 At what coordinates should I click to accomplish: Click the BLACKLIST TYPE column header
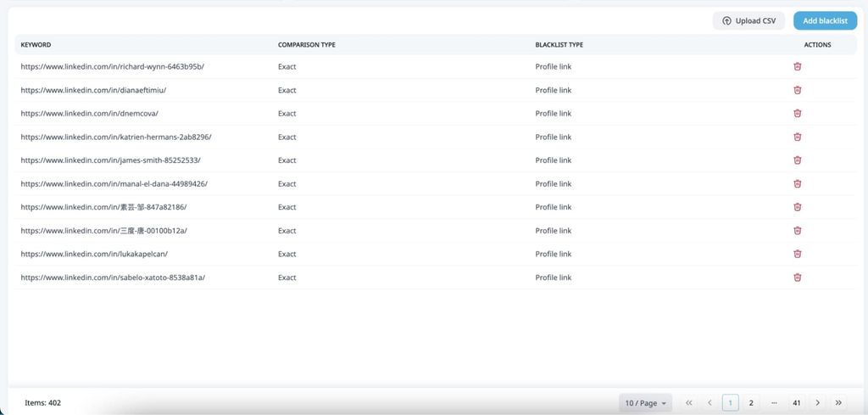[559, 45]
